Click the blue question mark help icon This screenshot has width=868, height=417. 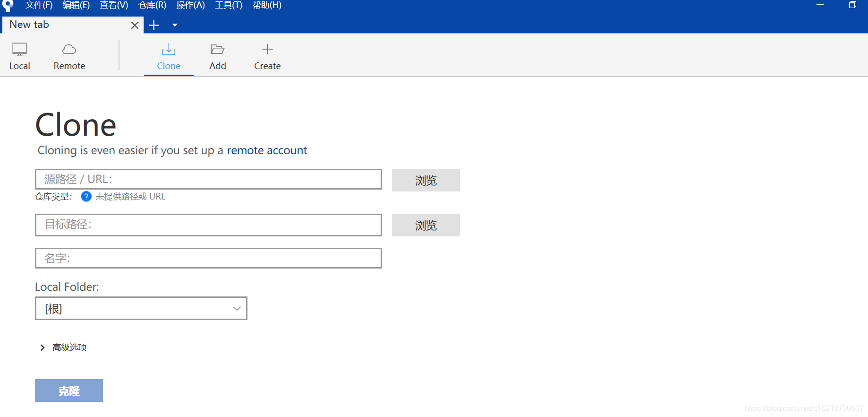pyautogui.click(x=86, y=196)
